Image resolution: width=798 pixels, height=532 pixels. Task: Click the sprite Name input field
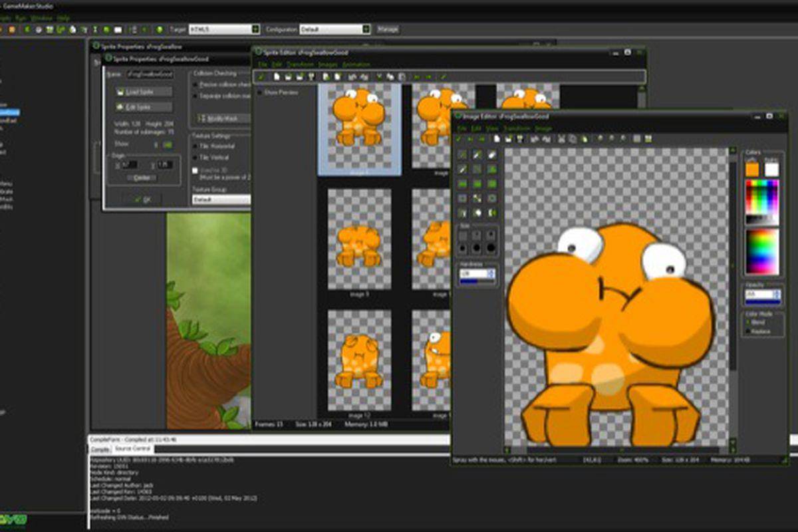[x=149, y=74]
